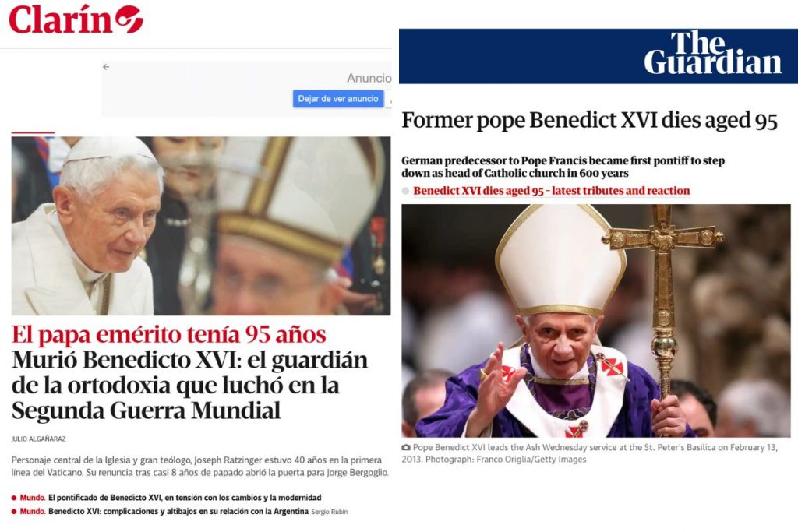The image size is (798, 532).
Task: Click the Anuncio label
Action: [x=369, y=79]
